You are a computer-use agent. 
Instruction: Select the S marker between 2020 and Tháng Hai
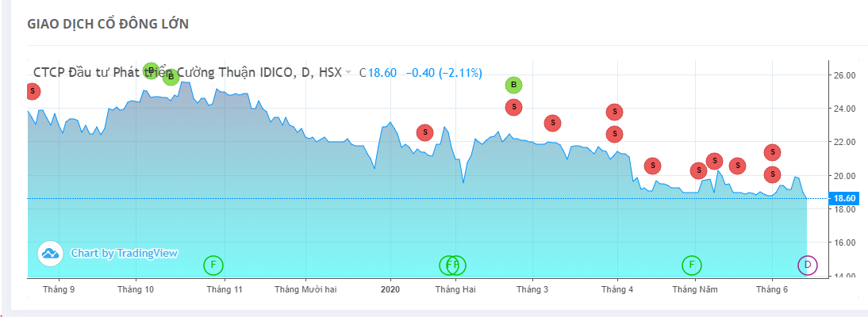click(424, 132)
